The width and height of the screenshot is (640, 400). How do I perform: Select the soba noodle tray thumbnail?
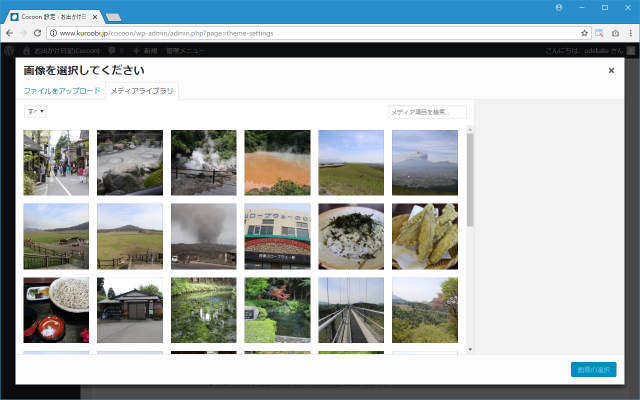[x=56, y=310]
